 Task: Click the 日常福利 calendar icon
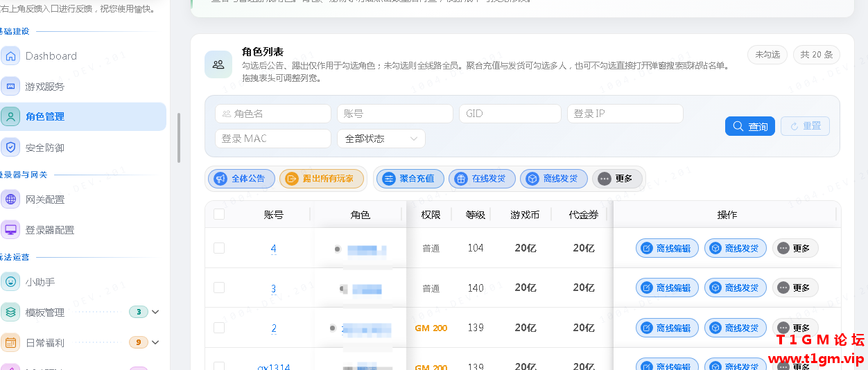[x=10, y=342]
